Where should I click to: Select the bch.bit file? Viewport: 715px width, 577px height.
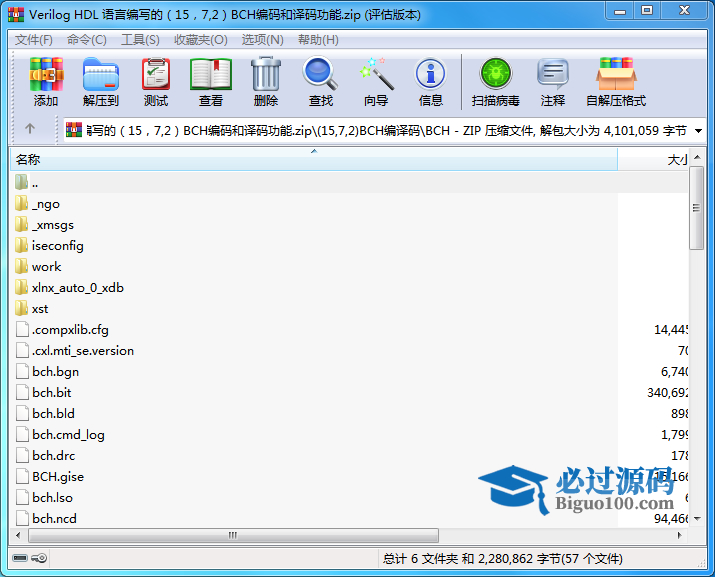coord(44,392)
